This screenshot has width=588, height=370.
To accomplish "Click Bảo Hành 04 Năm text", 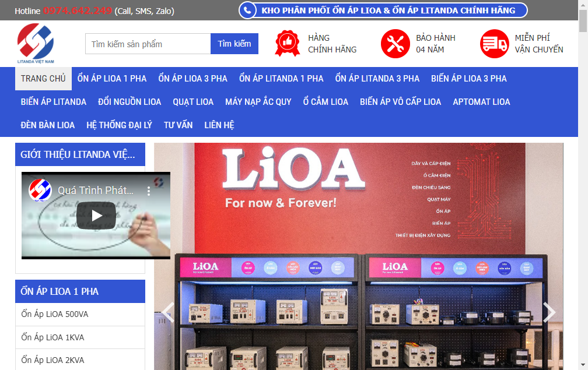I will [435, 44].
